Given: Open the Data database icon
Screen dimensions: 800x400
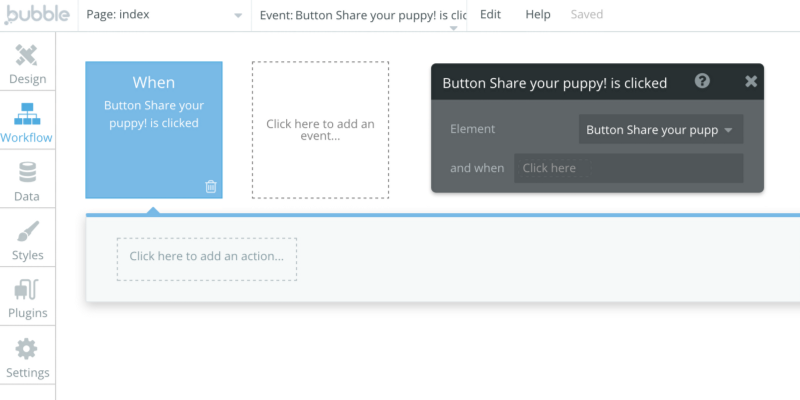Looking at the screenshot, I should [x=27, y=175].
